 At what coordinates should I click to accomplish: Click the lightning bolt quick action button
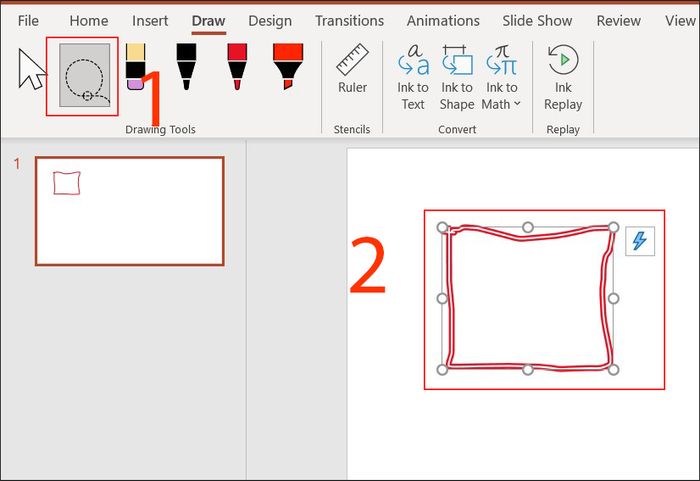(640, 241)
